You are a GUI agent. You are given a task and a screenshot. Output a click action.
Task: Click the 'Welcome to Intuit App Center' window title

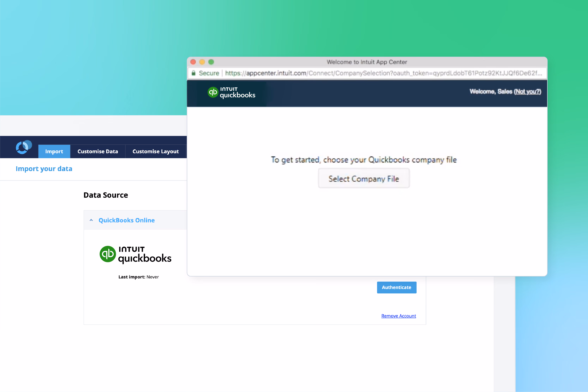[x=367, y=62]
